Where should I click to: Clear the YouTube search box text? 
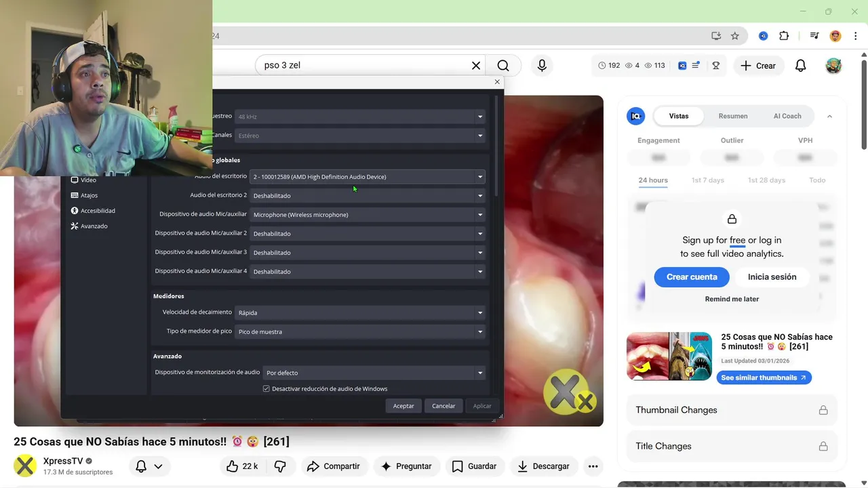(x=476, y=66)
